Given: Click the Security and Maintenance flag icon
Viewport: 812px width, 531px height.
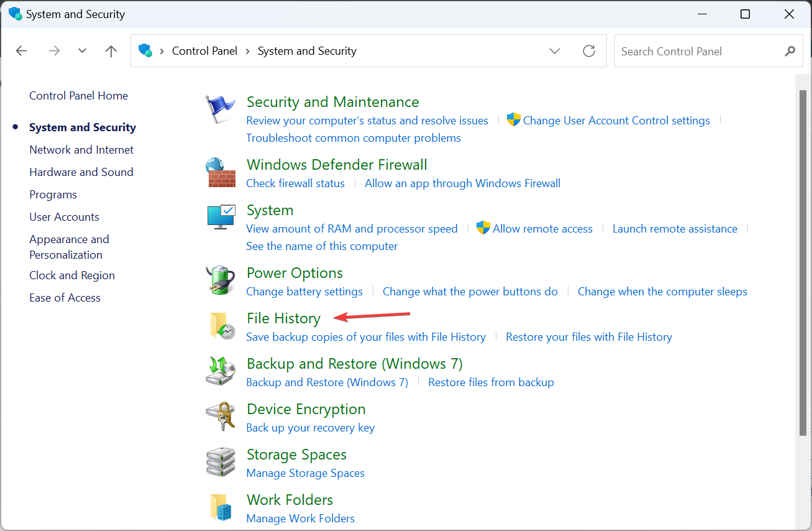Looking at the screenshot, I should (x=221, y=110).
